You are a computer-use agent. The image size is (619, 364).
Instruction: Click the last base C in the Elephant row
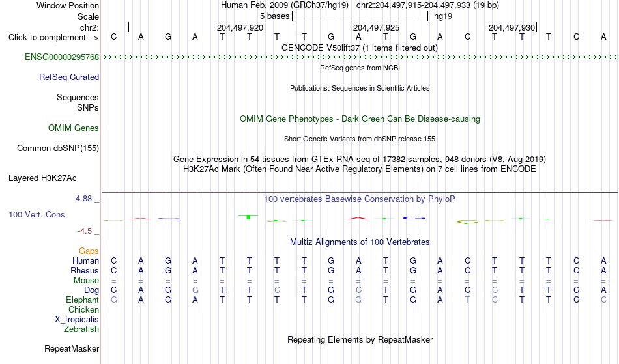tap(603, 300)
